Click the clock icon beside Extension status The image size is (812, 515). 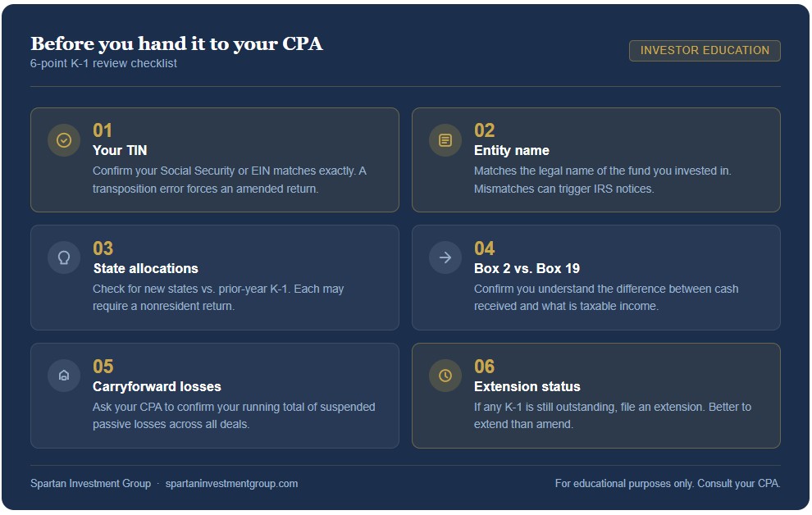pyautogui.click(x=445, y=376)
